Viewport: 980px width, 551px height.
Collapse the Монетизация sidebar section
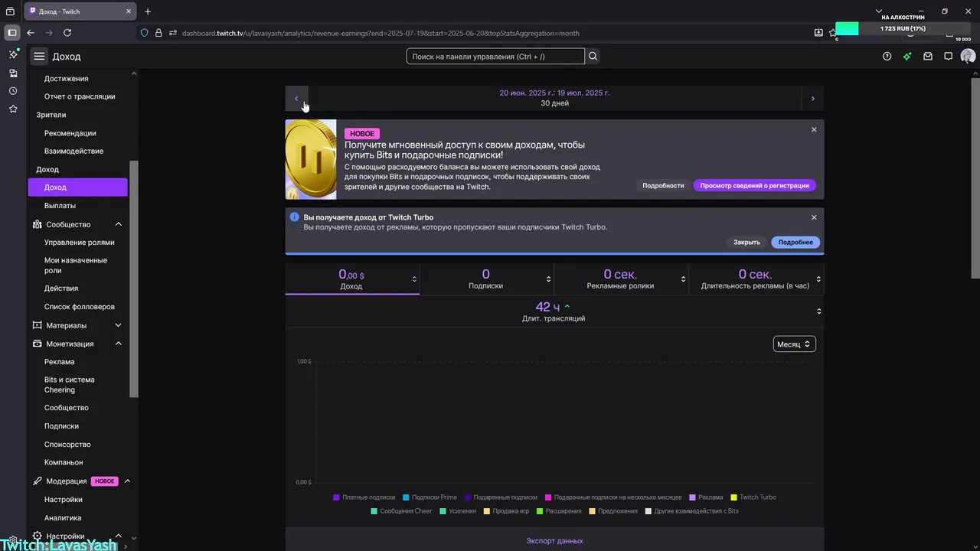119,344
